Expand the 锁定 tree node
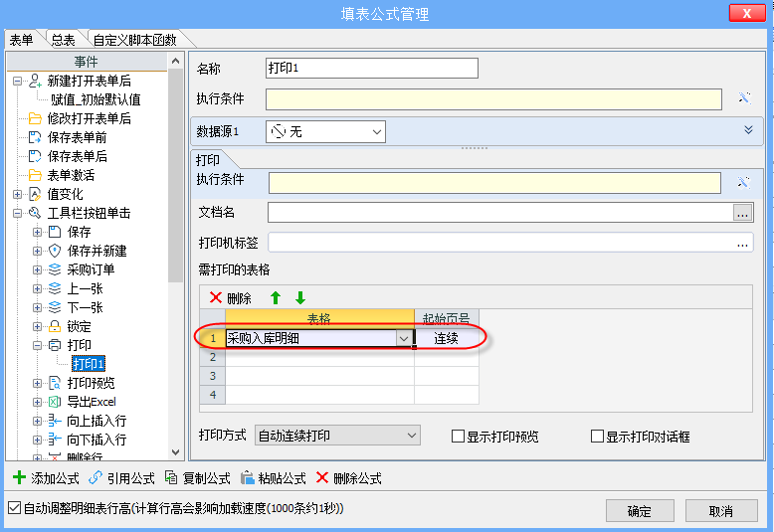This screenshot has height=532, width=774. (37, 327)
